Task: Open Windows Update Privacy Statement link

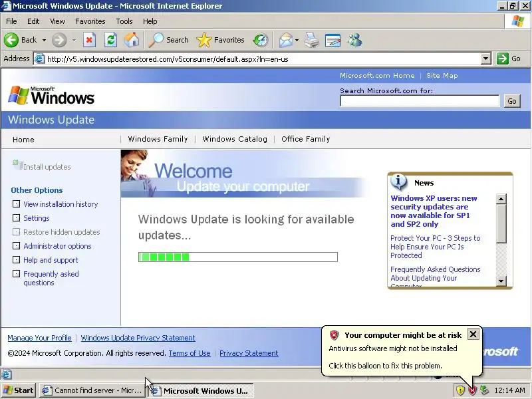Action: click(x=138, y=338)
